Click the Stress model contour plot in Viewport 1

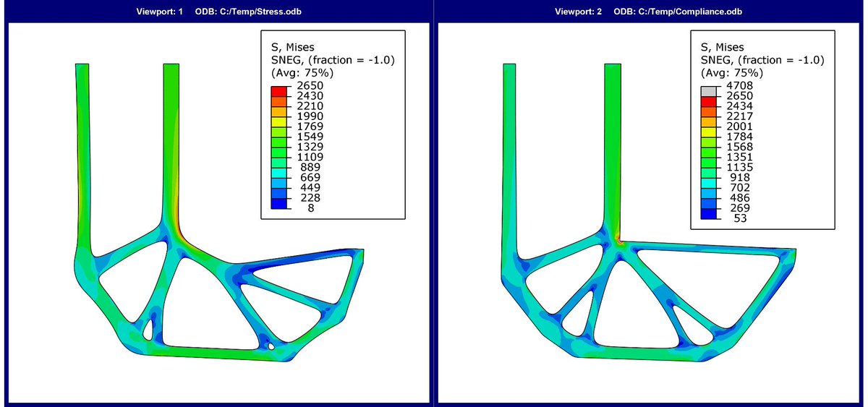click(x=218, y=211)
